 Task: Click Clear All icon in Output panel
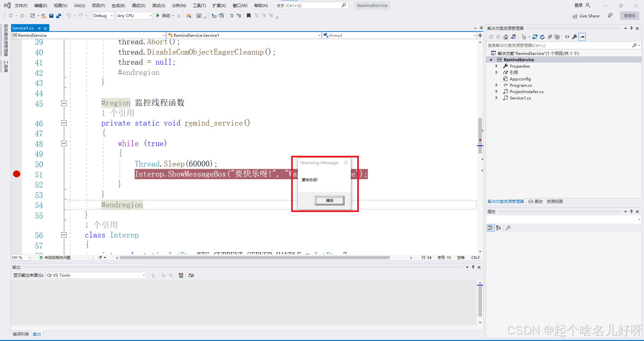181,275
